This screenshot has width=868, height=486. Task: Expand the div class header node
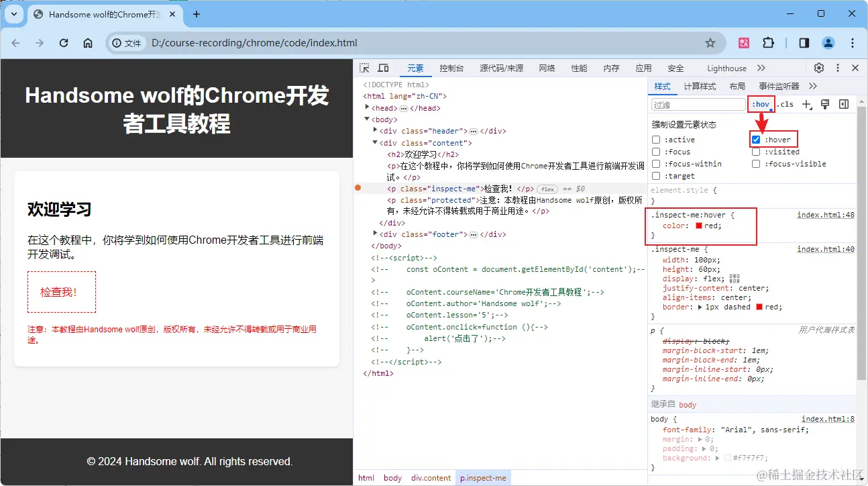(375, 131)
